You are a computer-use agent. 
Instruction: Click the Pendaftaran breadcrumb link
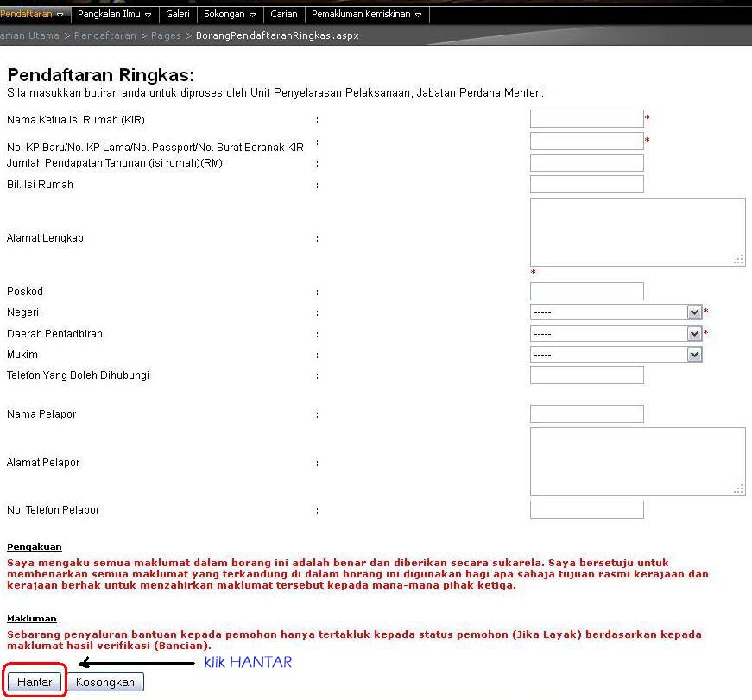coord(105,35)
